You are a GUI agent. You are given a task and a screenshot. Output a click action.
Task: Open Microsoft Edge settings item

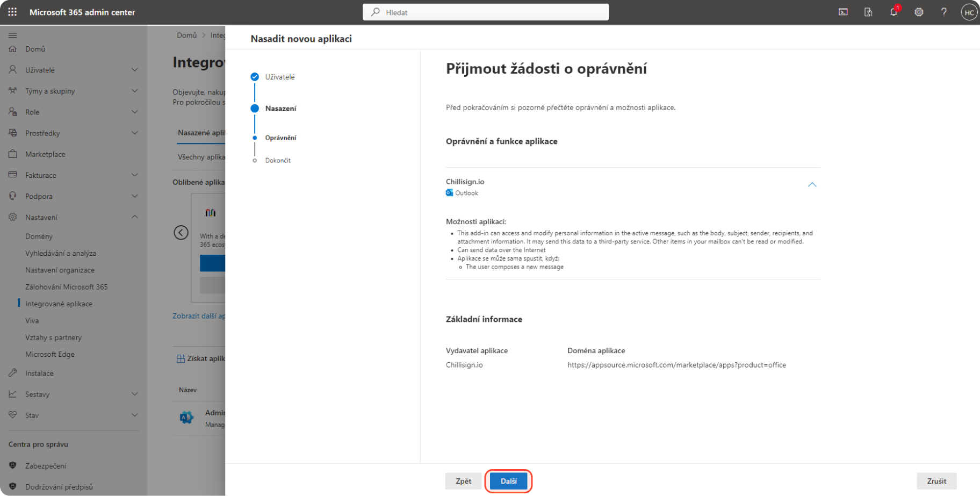coord(50,354)
